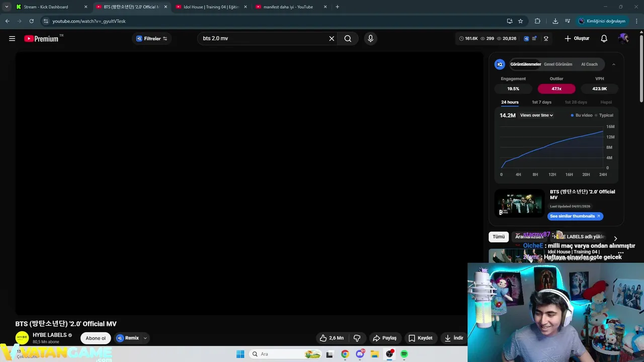The width and height of the screenshot is (644, 362).
Task: Start voice search with the microphone
Action: coord(370,39)
